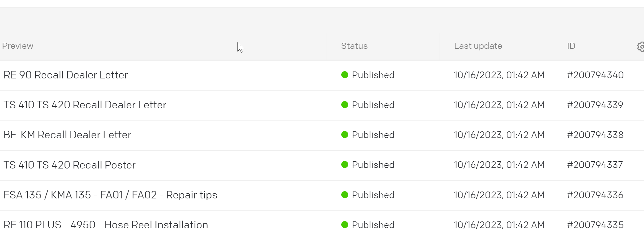Sort by the Last update column header

(478, 46)
